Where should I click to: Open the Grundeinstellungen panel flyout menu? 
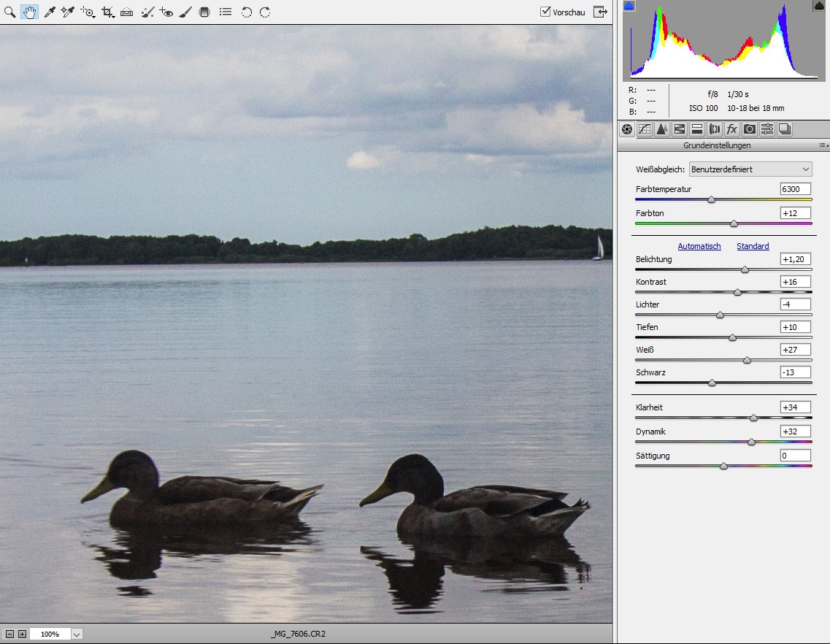(x=823, y=146)
